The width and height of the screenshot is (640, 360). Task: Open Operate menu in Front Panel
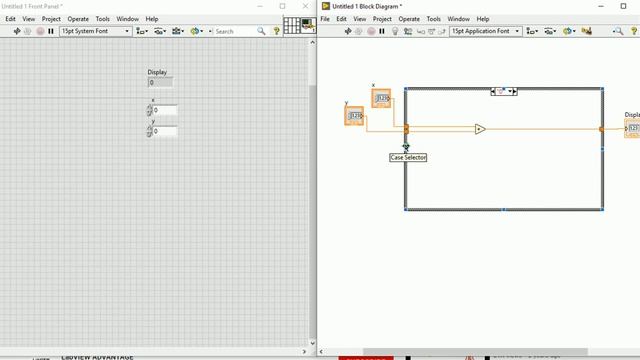78,19
